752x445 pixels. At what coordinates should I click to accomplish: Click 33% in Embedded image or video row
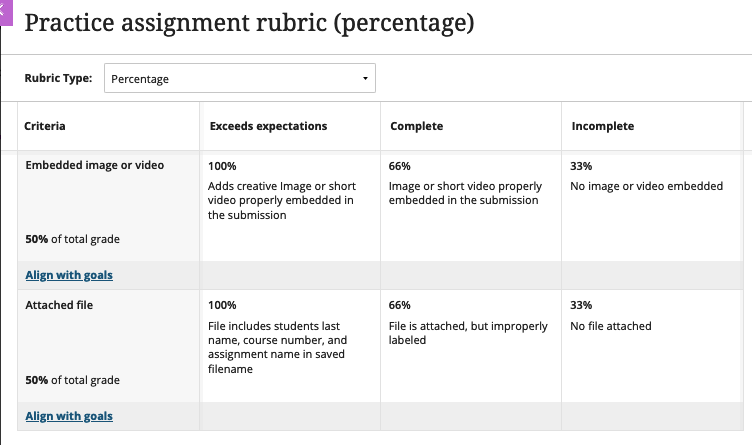[581, 166]
